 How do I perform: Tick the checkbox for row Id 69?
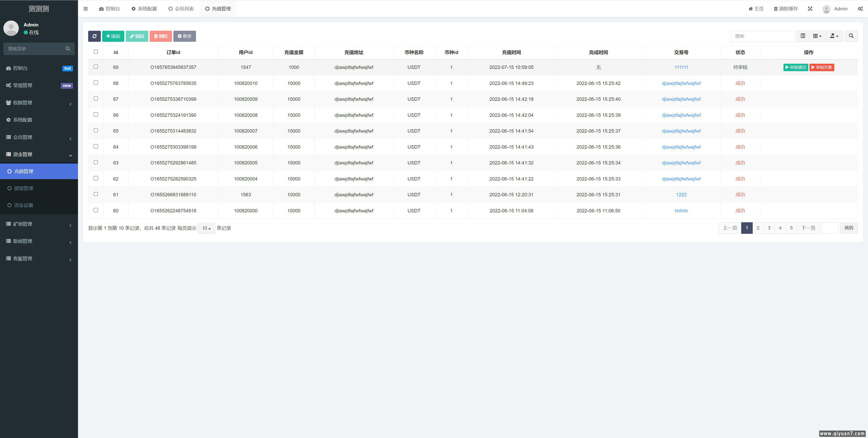click(96, 67)
